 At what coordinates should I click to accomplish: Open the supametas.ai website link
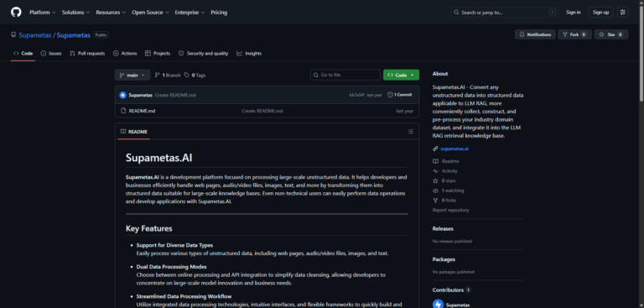[454, 149]
